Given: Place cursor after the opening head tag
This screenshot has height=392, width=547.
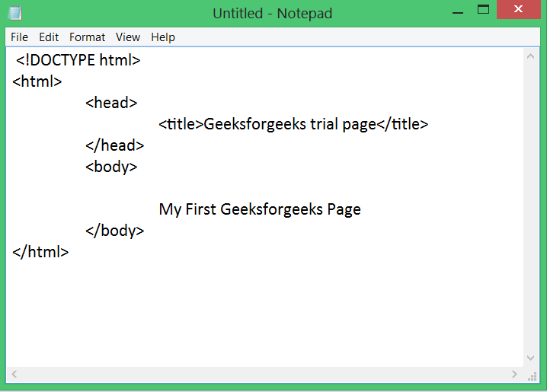Looking at the screenshot, I should point(137,104).
